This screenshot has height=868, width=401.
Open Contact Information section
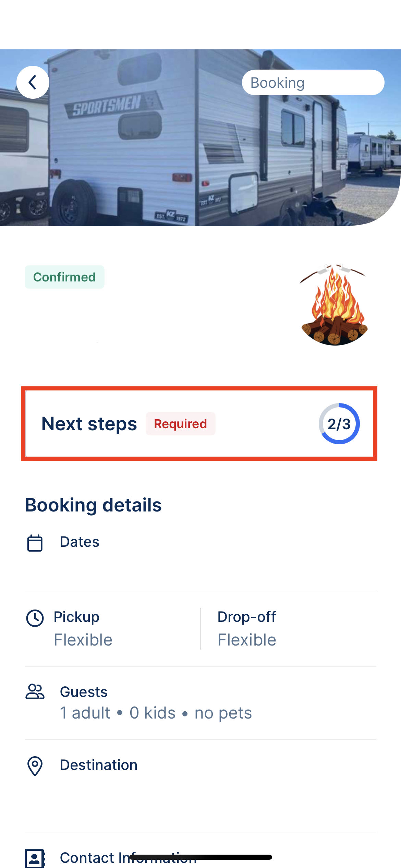tap(128, 858)
